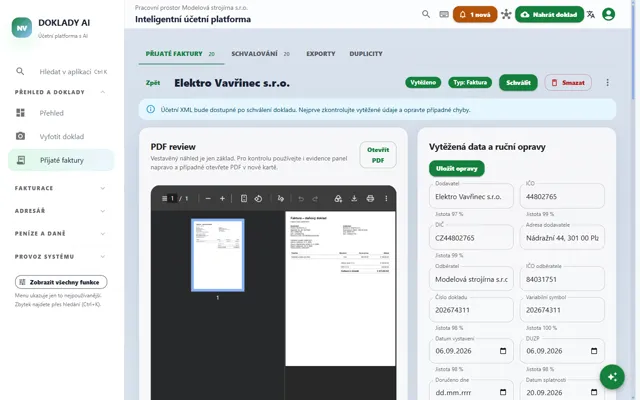Select PDF page 1 thumbnail
Image resolution: width=640 pixels, height=400 pixels.
(218, 255)
